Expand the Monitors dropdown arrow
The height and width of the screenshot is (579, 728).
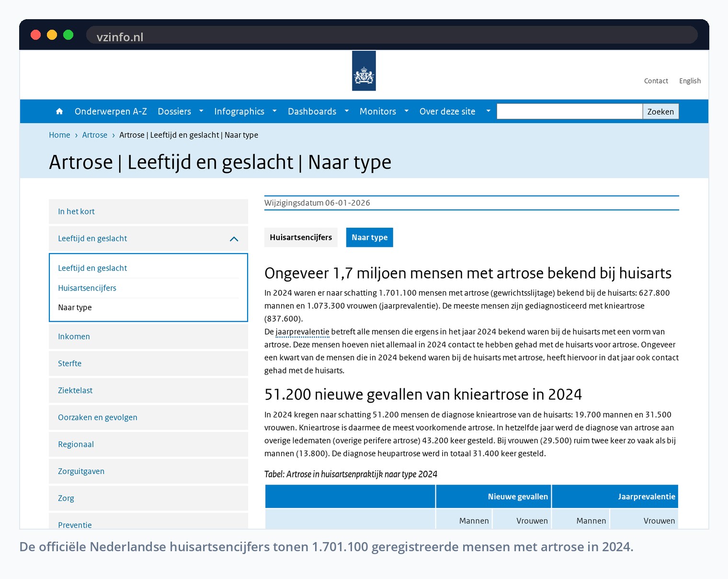pos(407,111)
